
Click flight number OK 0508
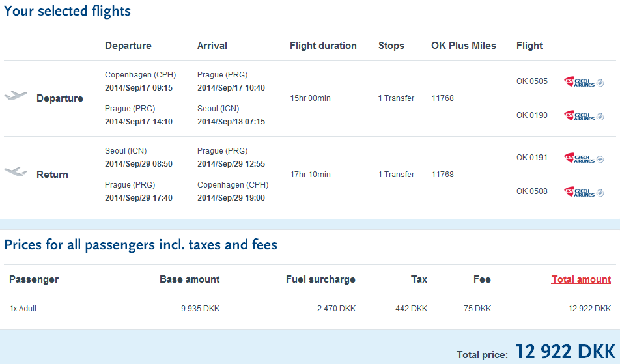pos(532,191)
